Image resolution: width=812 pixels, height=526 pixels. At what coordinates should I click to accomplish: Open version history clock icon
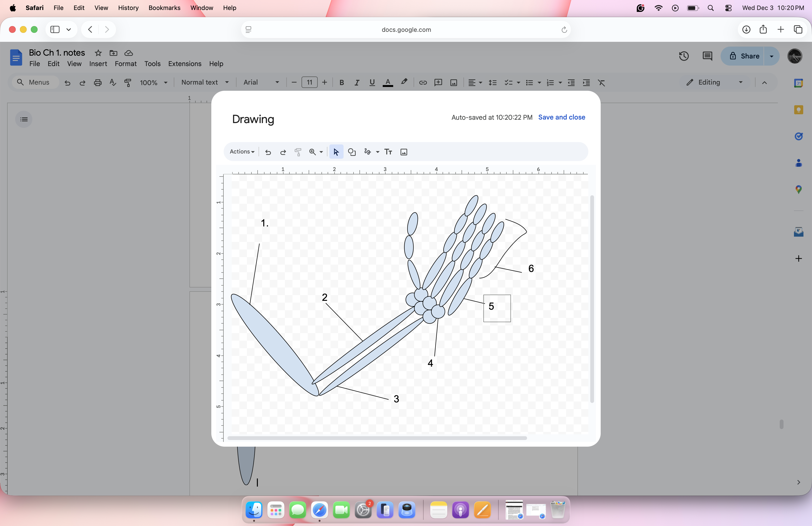click(x=684, y=56)
